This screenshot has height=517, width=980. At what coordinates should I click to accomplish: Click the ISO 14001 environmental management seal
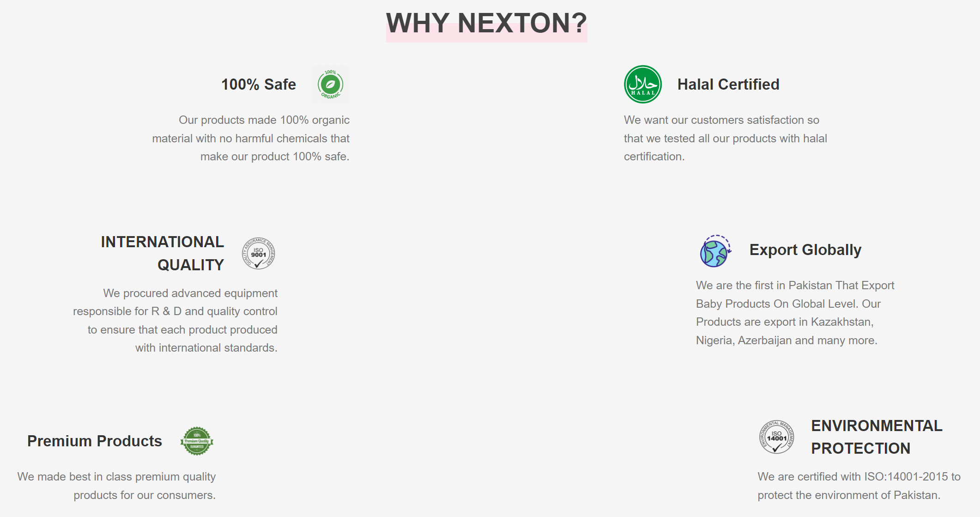[777, 437]
